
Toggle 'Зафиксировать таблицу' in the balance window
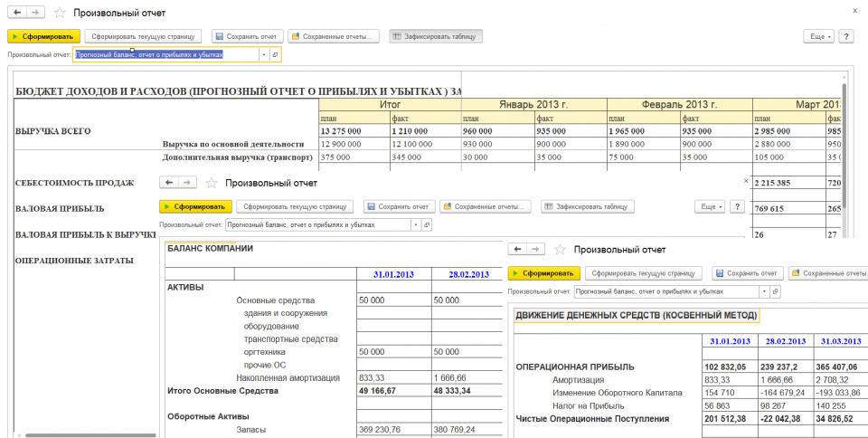pos(588,206)
